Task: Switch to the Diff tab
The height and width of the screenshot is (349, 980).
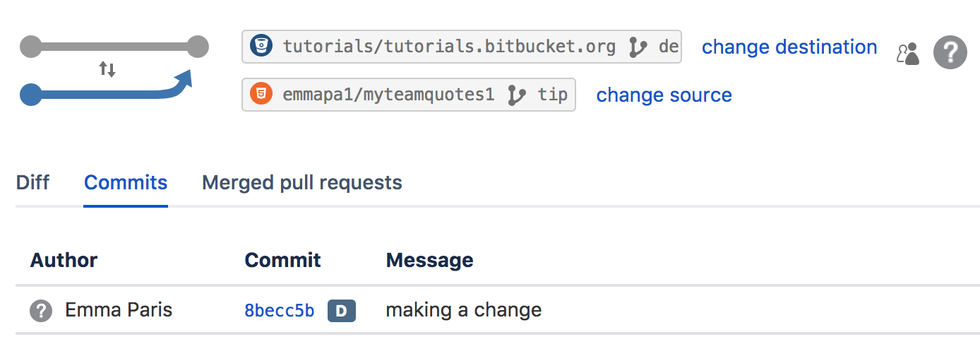Action: 32,183
